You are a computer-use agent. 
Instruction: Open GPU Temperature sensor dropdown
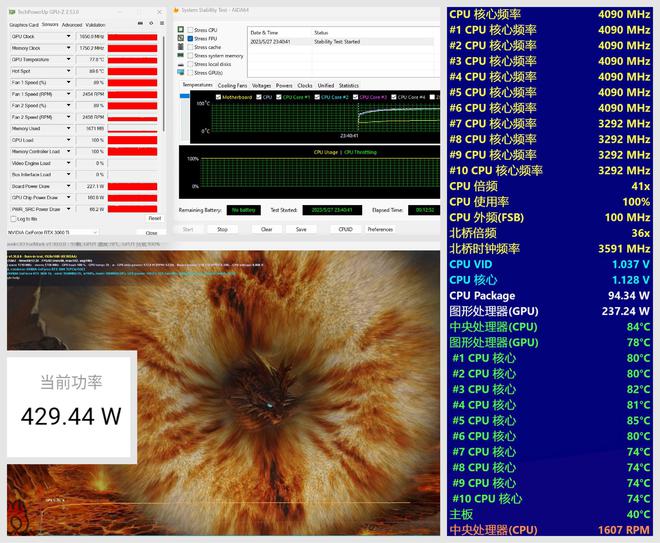(x=69, y=59)
